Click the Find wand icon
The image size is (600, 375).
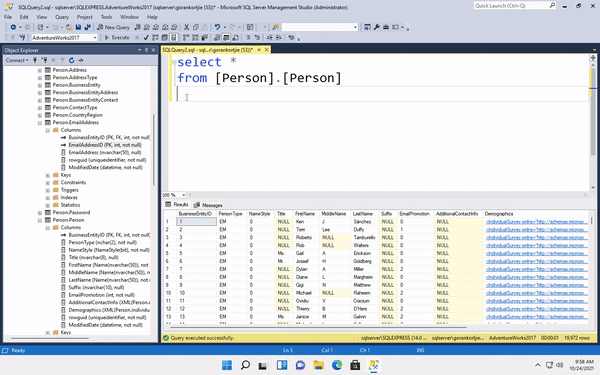(x=276, y=27)
